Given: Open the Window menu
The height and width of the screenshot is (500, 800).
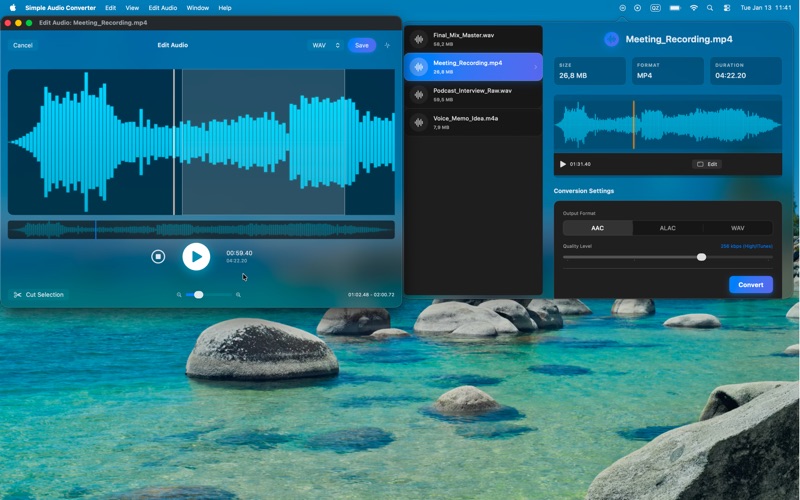Looking at the screenshot, I should [x=197, y=8].
